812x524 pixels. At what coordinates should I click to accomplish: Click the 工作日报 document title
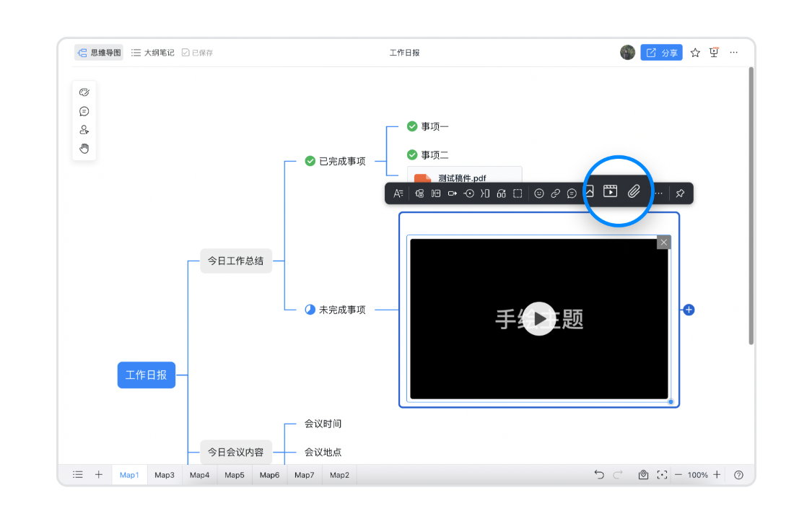point(404,52)
